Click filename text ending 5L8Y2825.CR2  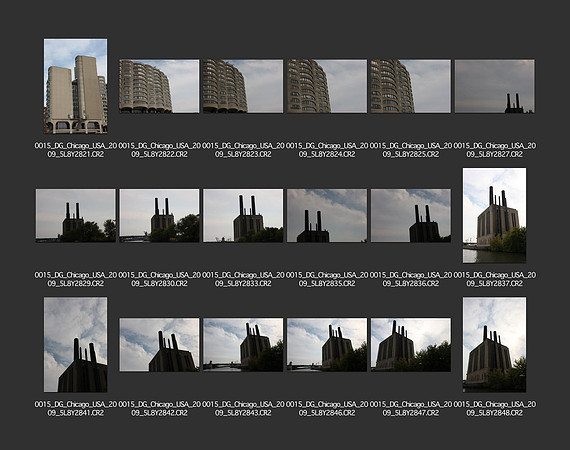pos(411,150)
